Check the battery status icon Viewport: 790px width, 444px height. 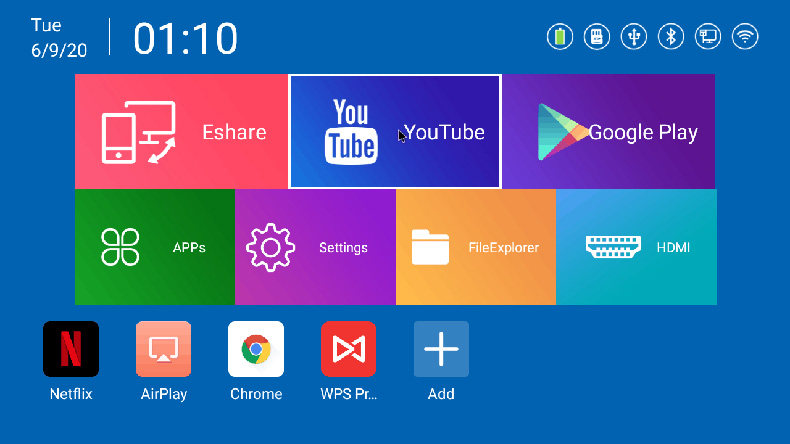coord(560,36)
